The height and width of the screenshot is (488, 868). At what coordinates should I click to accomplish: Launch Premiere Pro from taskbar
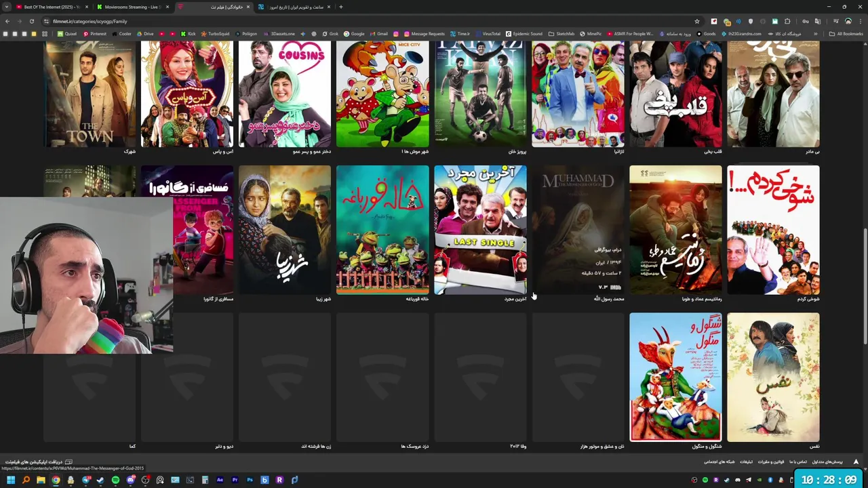tap(235, 480)
